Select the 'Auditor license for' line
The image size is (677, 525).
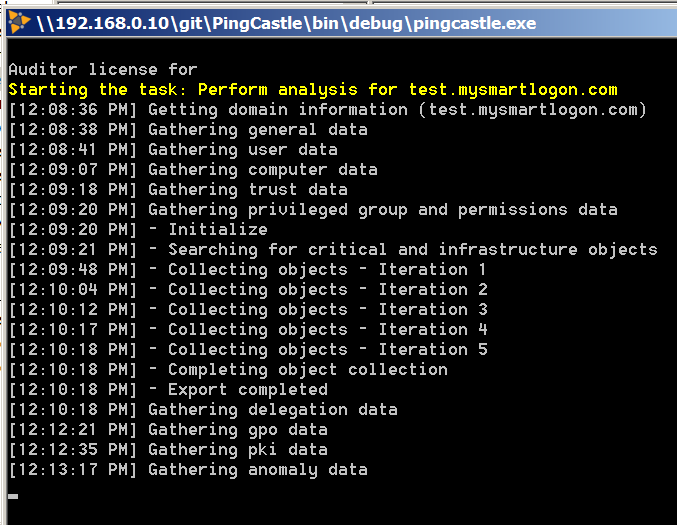103,69
